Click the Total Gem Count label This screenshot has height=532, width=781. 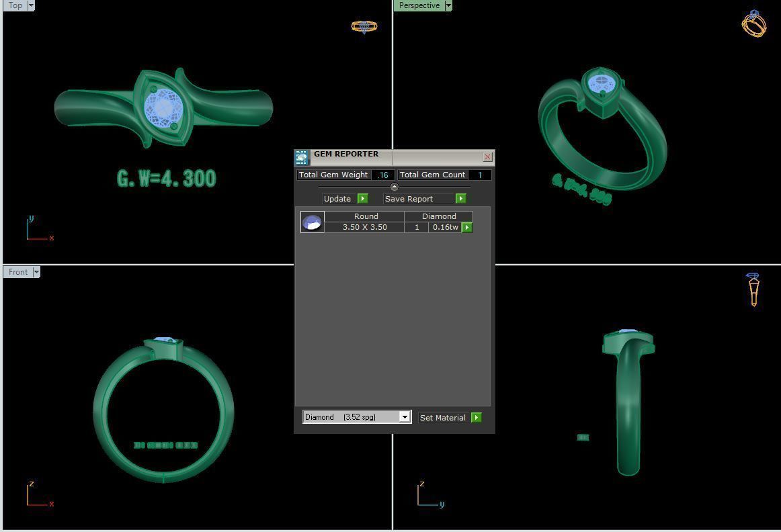[432, 175]
